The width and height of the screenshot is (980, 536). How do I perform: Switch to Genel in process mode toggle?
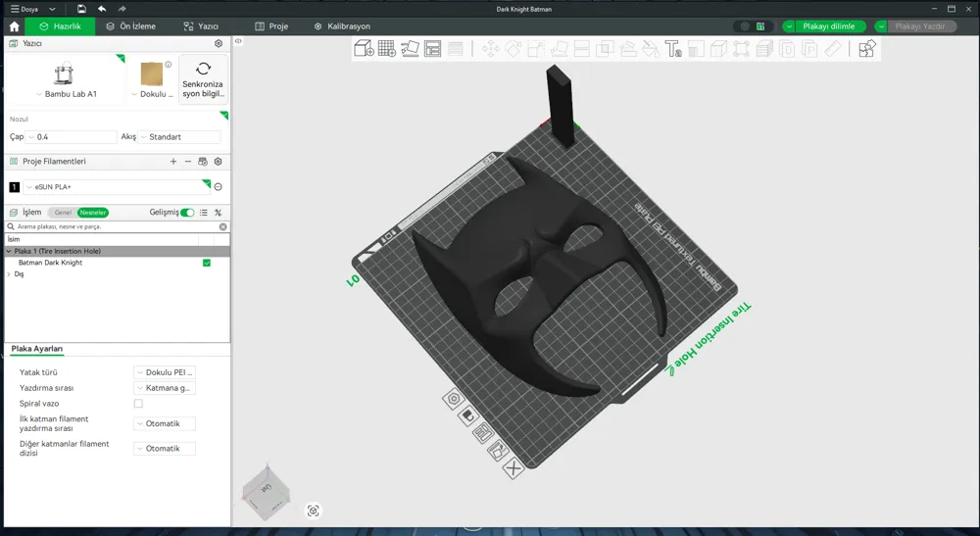click(63, 213)
